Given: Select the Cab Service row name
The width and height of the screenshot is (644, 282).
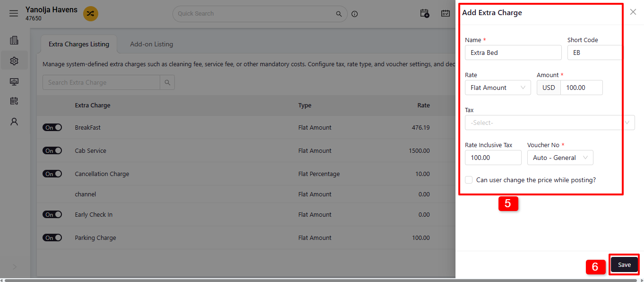Looking at the screenshot, I should coord(91,150).
